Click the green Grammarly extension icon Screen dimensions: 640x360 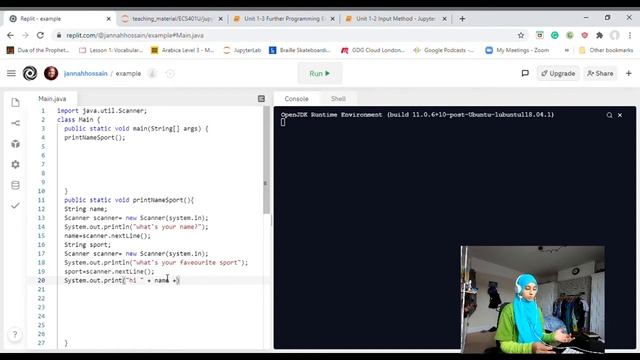(555, 36)
